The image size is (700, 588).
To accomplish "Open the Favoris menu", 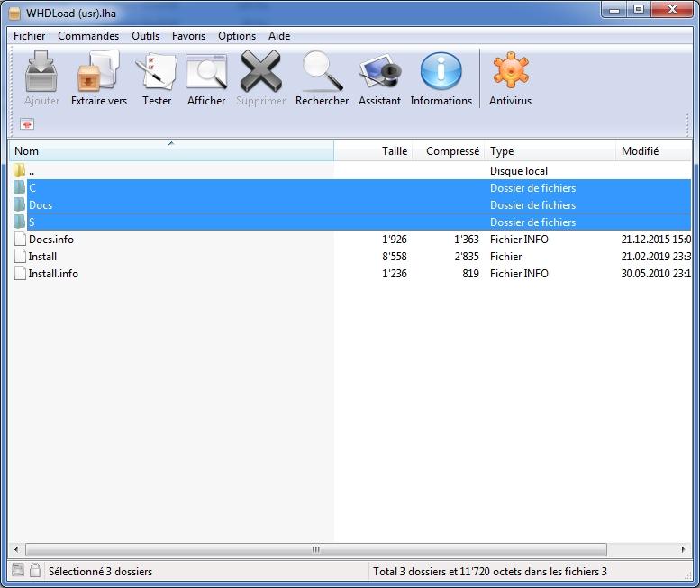I will 188,36.
